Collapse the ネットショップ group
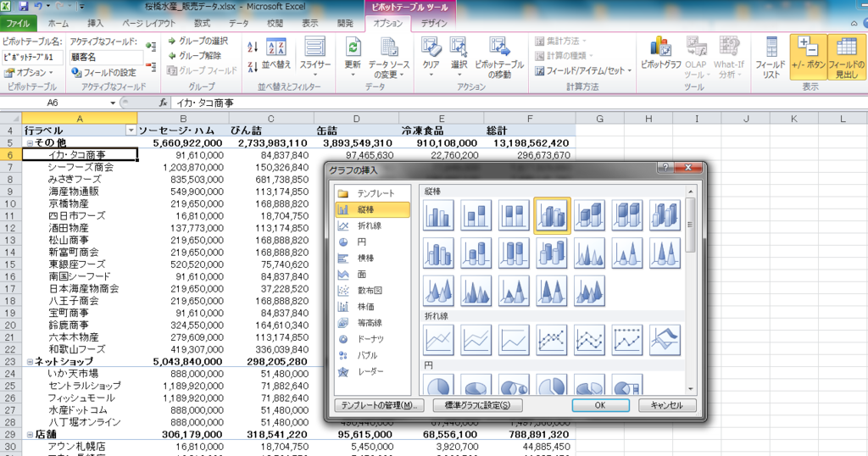Image resolution: width=868 pixels, height=456 pixels. [x=30, y=361]
